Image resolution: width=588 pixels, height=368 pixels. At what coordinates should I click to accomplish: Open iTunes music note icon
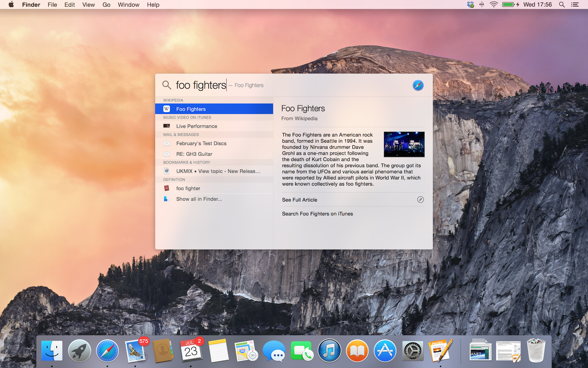(x=330, y=351)
